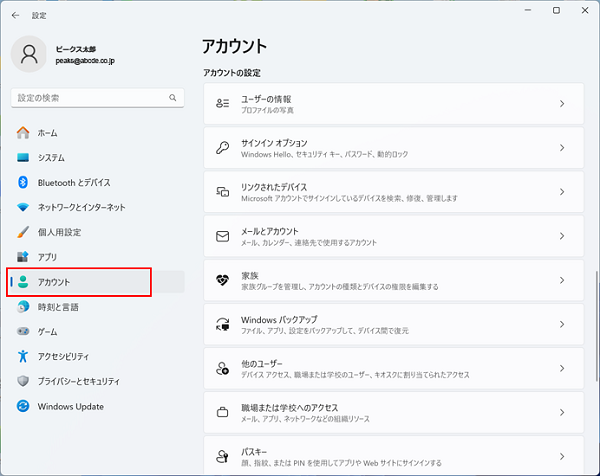The height and width of the screenshot is (476, 600).
Task: Click the search magnifier icon
Action: [173, 98]
